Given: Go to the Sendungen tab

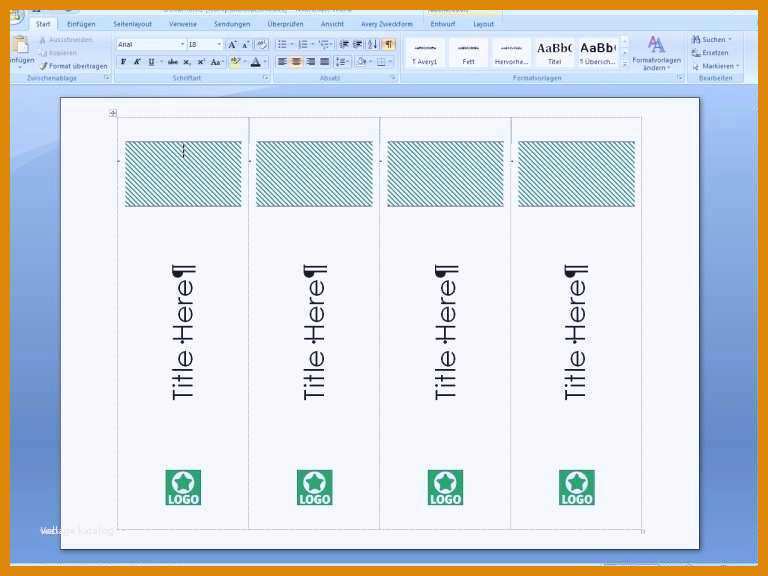Looking at the screenshot, I should tap(232, 24).
